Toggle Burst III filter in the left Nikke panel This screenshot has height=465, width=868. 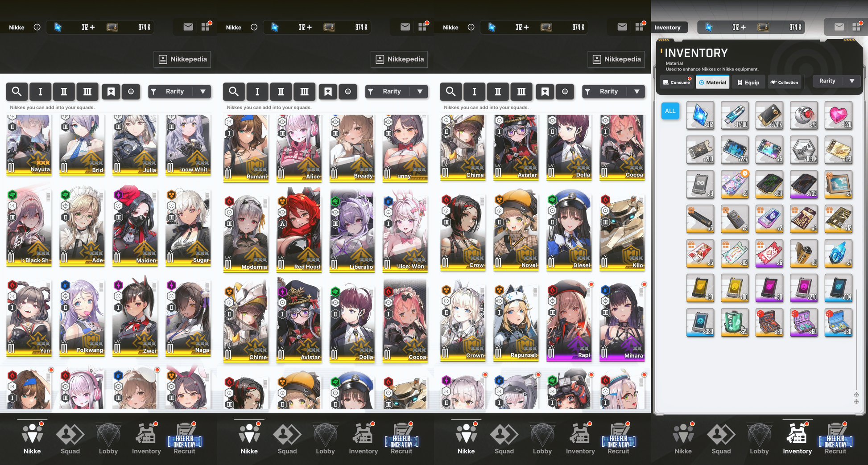87,91
